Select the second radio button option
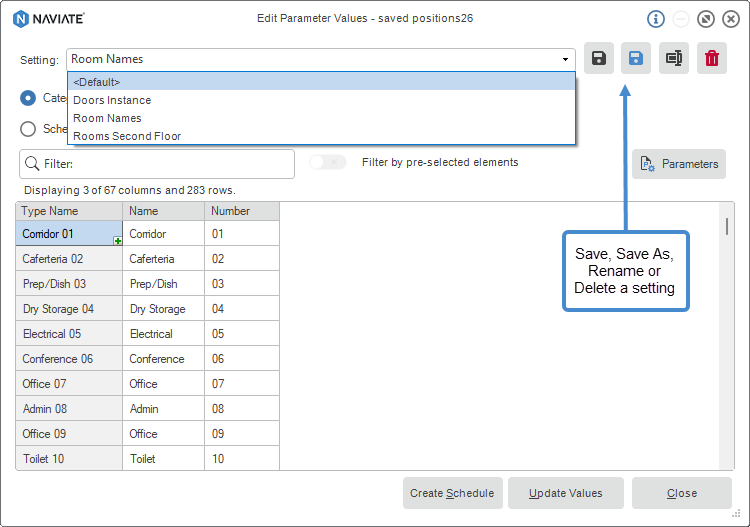Image resolution: width=750 pixels, height=527 pixels. click(28, 129)
